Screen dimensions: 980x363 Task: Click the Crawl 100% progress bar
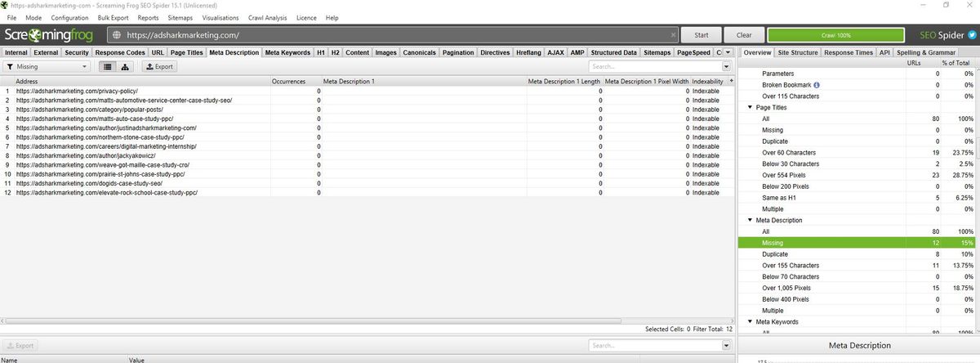[836, 35]
